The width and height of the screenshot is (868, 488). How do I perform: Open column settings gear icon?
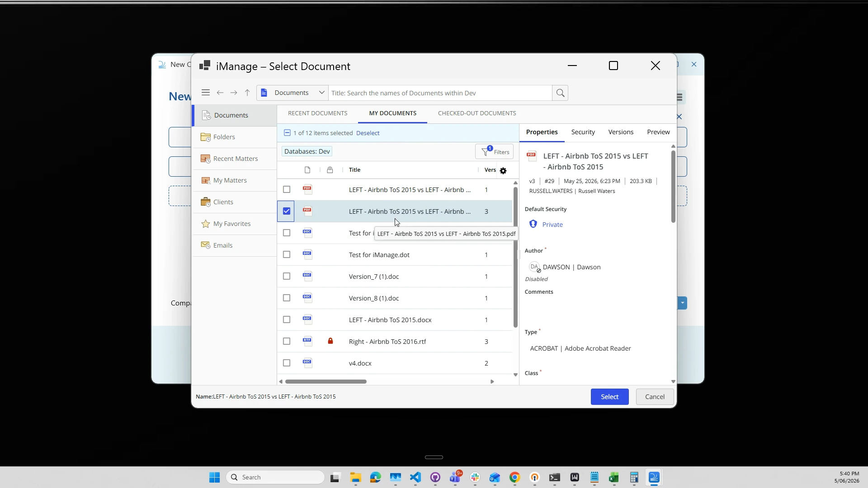point(503,170)
